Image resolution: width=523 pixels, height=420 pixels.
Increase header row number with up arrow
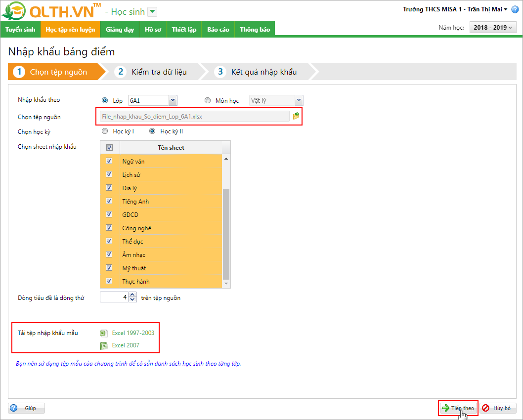(x=132, y=294)
